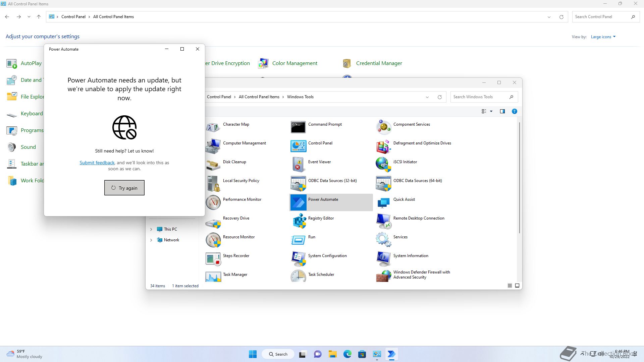Open Credential Manager in Control Panel

point(372,63)
